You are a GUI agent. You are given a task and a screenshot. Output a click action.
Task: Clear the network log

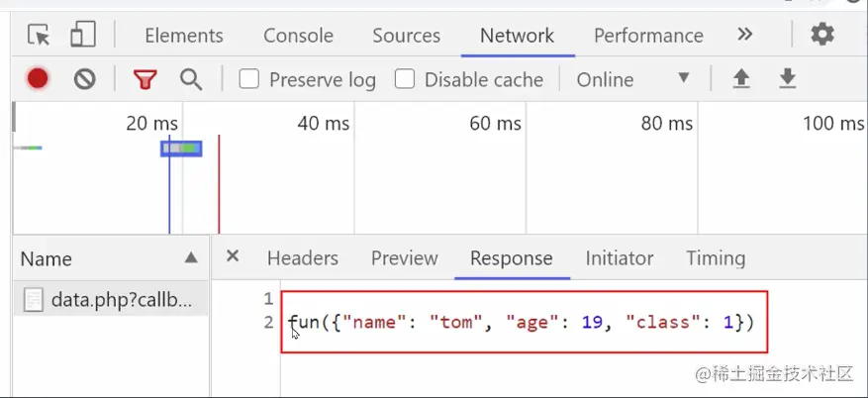coord(85,79)
